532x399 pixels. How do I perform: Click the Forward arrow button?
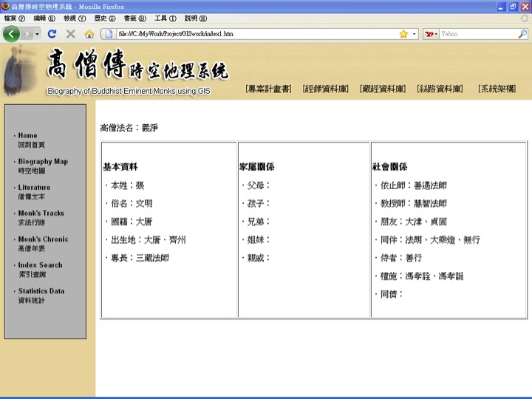point(27,34)
